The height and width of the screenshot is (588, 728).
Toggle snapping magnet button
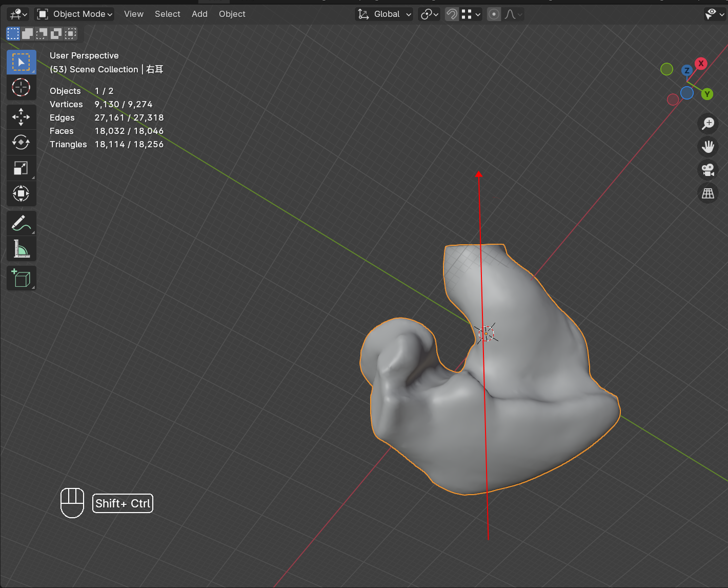pyautogui.click(x=452, y=14)
